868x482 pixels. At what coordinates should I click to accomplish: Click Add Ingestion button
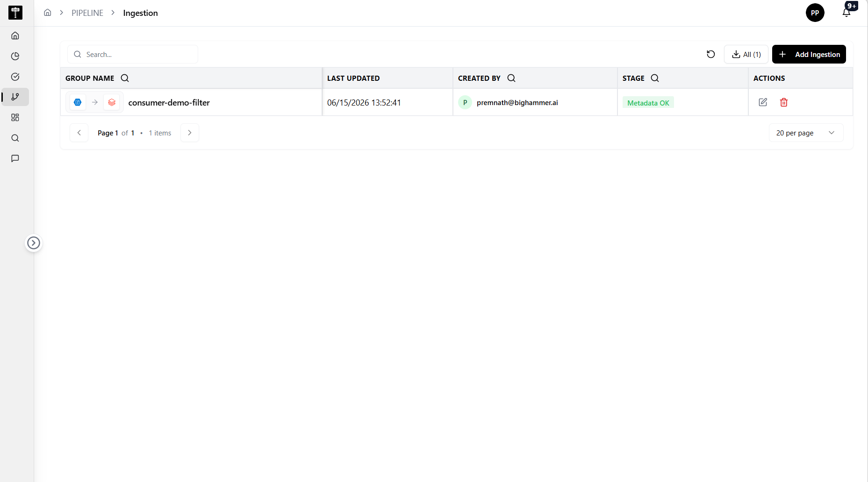(809, 54)
